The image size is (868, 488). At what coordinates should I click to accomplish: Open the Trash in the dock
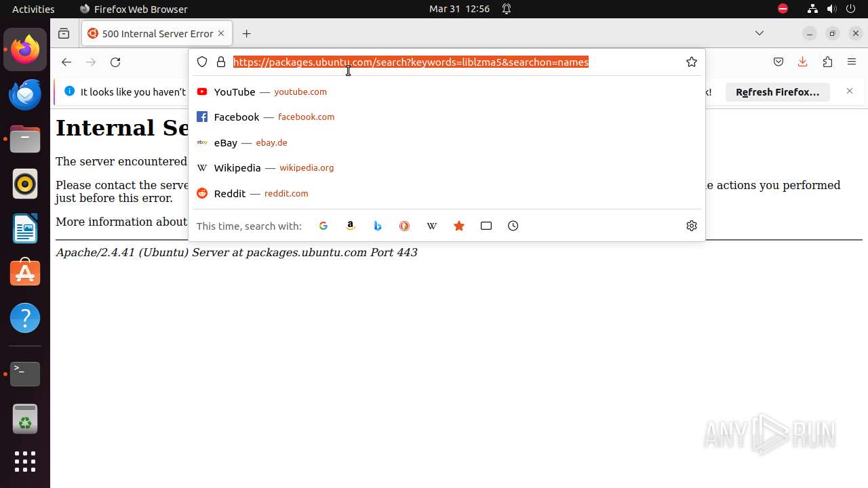[x=25, y=418]
